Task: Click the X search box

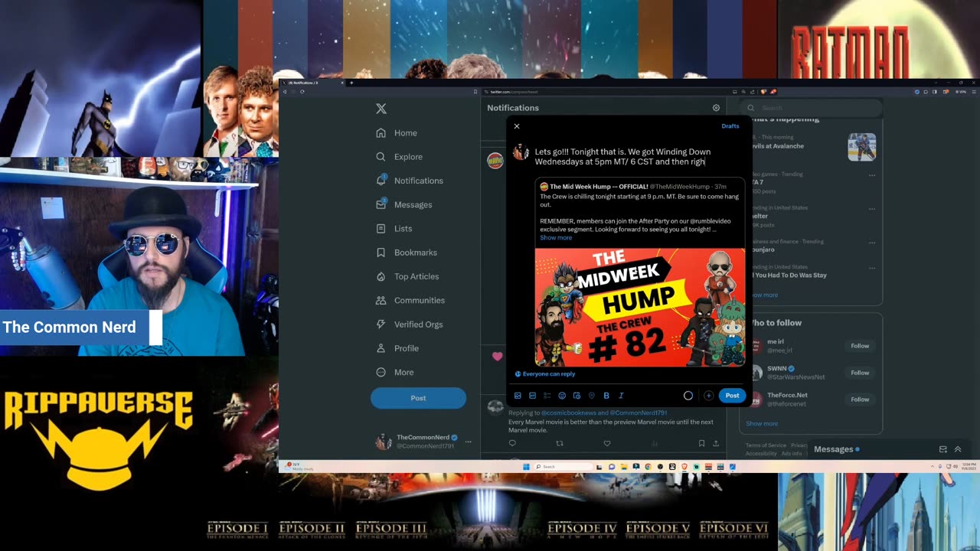Action: 810,108
